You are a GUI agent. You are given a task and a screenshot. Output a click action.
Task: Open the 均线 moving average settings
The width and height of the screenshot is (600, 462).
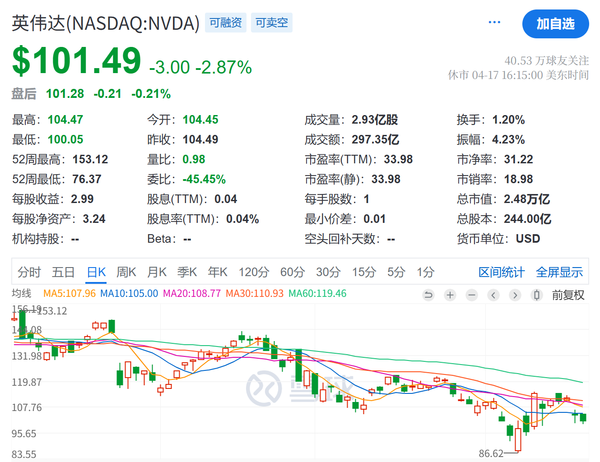coord(22,293)
